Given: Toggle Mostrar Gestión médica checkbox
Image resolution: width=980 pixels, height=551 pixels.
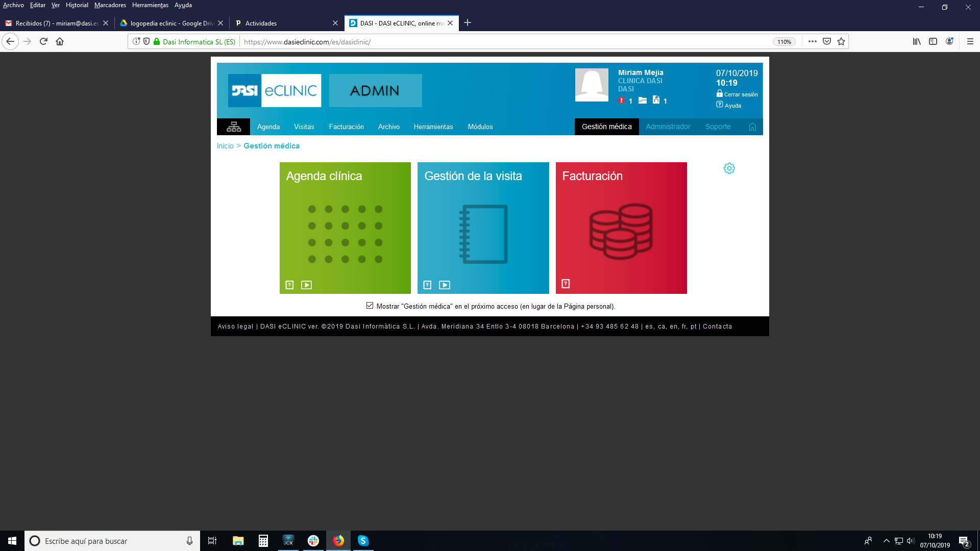Looking at the screenshot, I should tap(370, 306).
